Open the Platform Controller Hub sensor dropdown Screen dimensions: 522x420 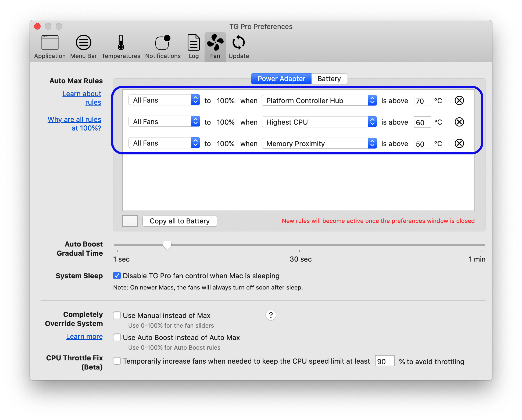pos(319,100)
